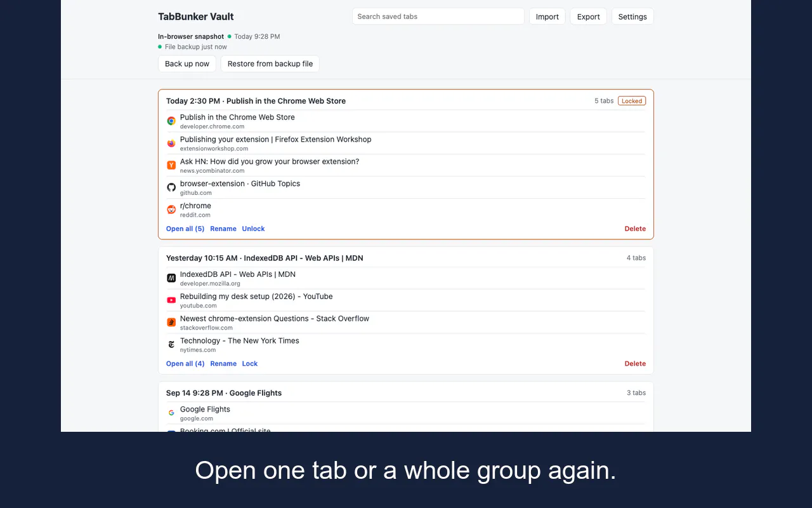The image size is (812, 508).
Task: Click the Chrome favicon beside Publish in the Chrome Web Store
Action: click(x=171, y=121)
